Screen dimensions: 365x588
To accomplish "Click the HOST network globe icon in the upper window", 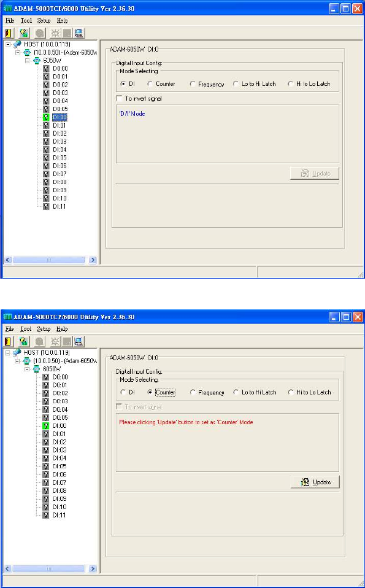I will tap(17, 44).
